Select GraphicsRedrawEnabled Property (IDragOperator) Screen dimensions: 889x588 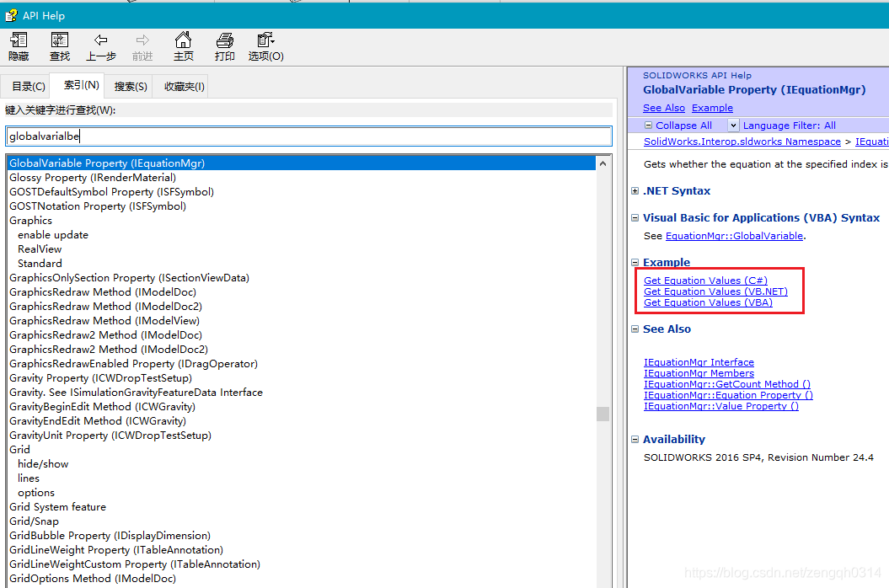coord(133,363)
